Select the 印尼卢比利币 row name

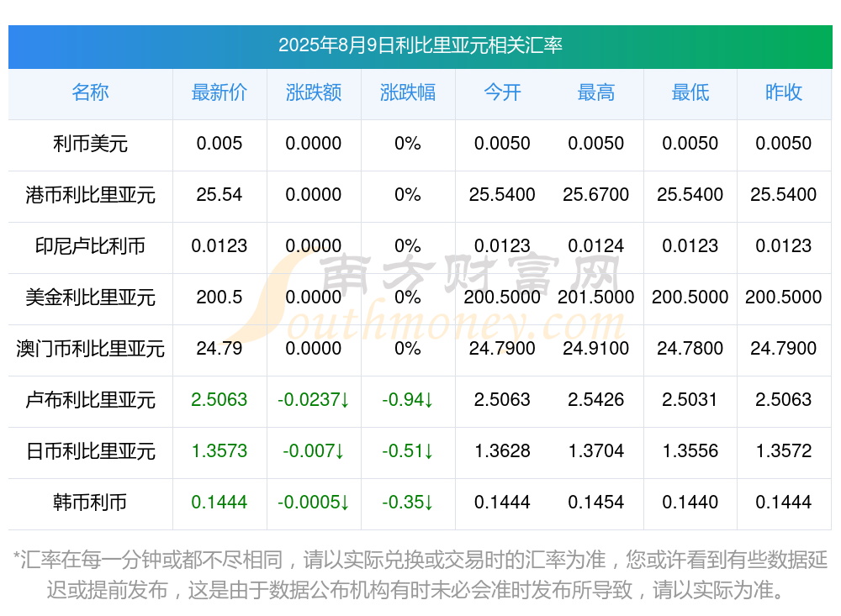coord(90,246)
